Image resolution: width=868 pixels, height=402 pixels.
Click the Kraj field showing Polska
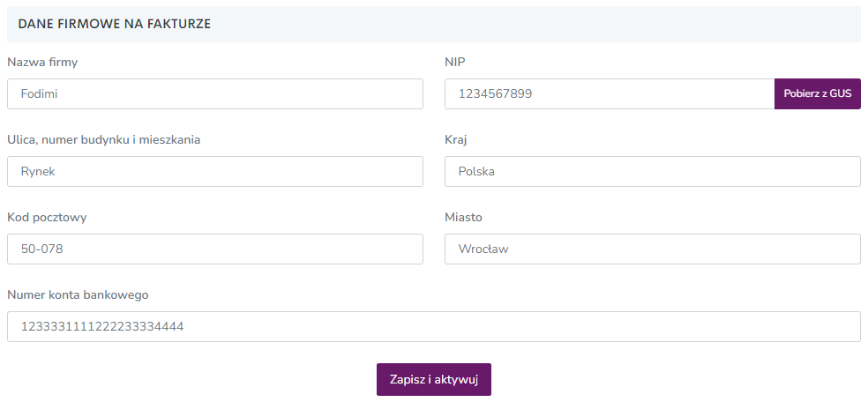click(x=653, y=171)
